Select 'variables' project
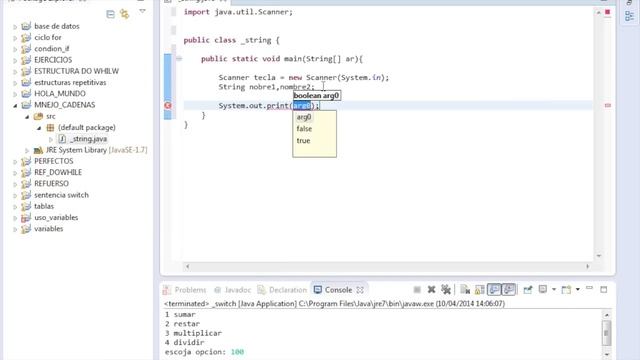The image size is (640, 360). (49, 229)
